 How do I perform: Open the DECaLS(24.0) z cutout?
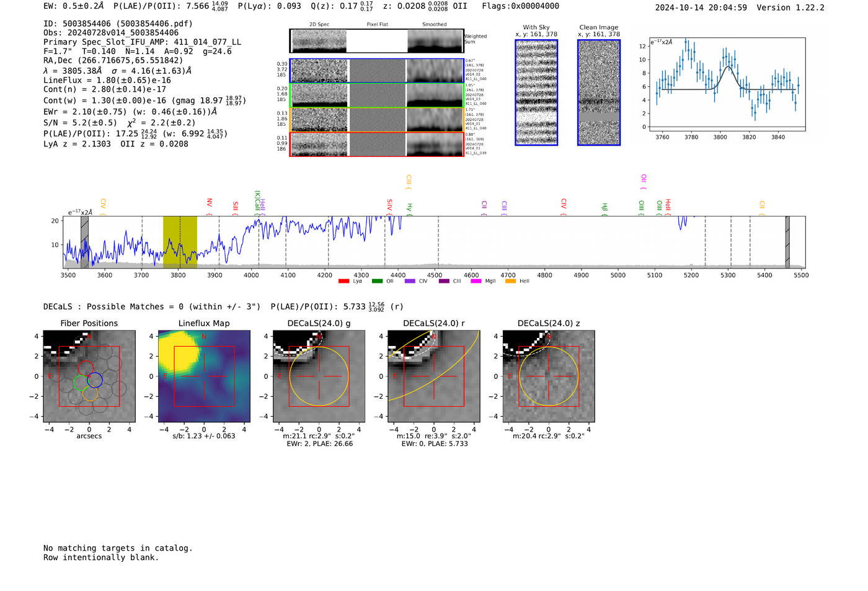pos(548,376)
